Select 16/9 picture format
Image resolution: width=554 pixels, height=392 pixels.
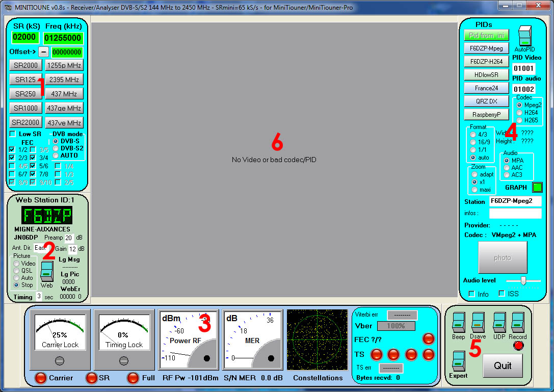coord(474,142)
